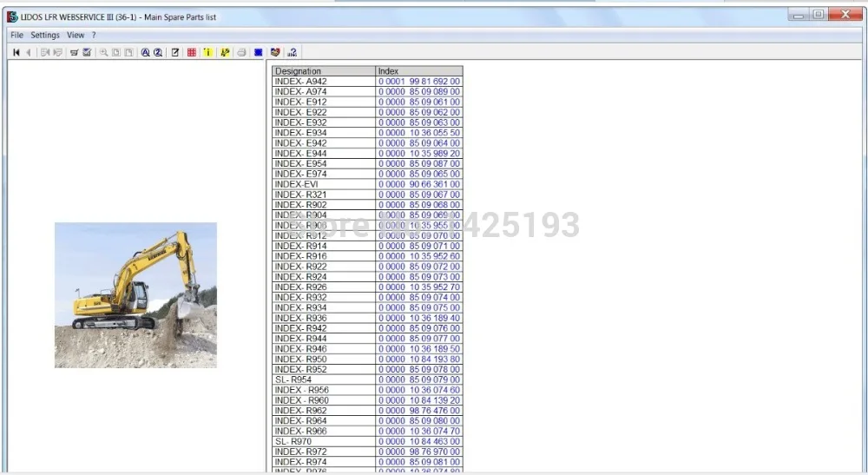Click the edit note pencil icon
This screenshot has width=868, height=475.
(175, 52)
